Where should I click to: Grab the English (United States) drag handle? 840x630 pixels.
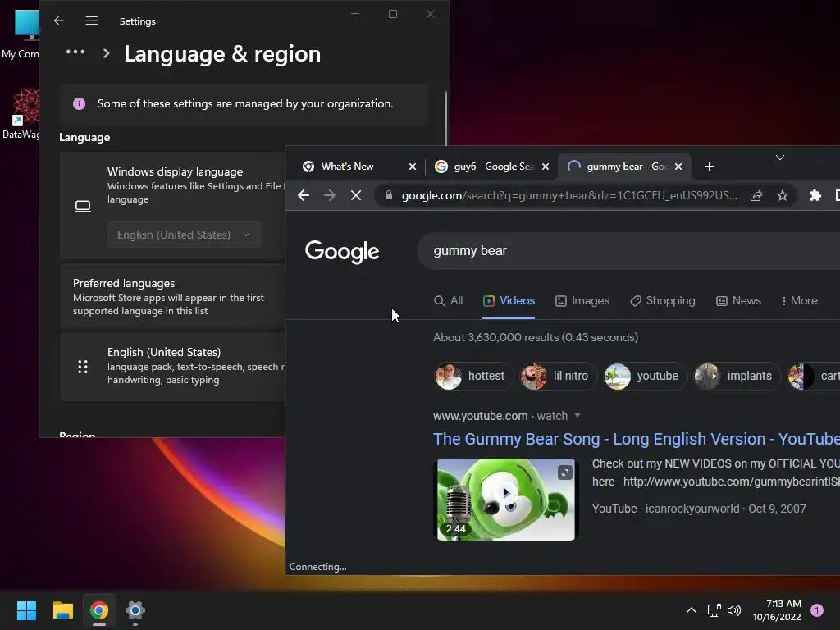click(83, 367)
